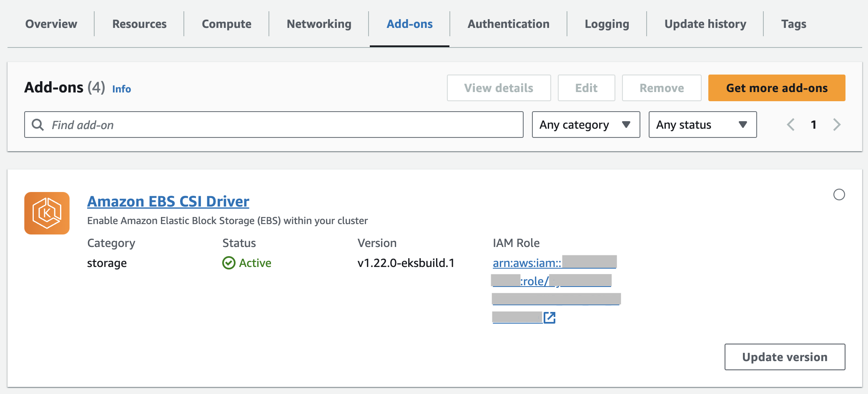Open IAM role external link icon
Screen dimensions: 868x394
point(549,317)
